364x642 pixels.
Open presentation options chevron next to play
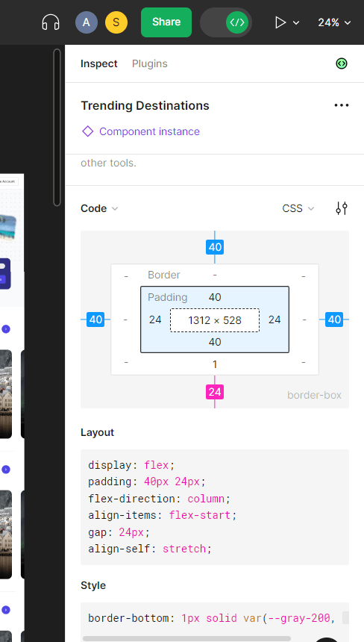pos(296,22)
